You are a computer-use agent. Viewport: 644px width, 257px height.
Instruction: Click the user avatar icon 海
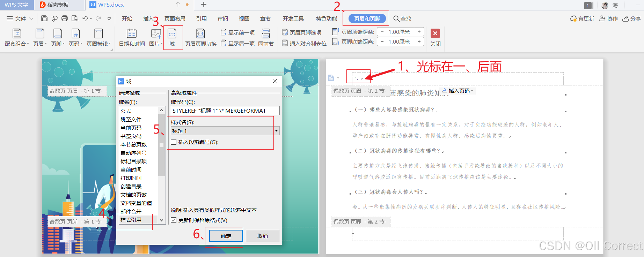click(x=605, y=5)
